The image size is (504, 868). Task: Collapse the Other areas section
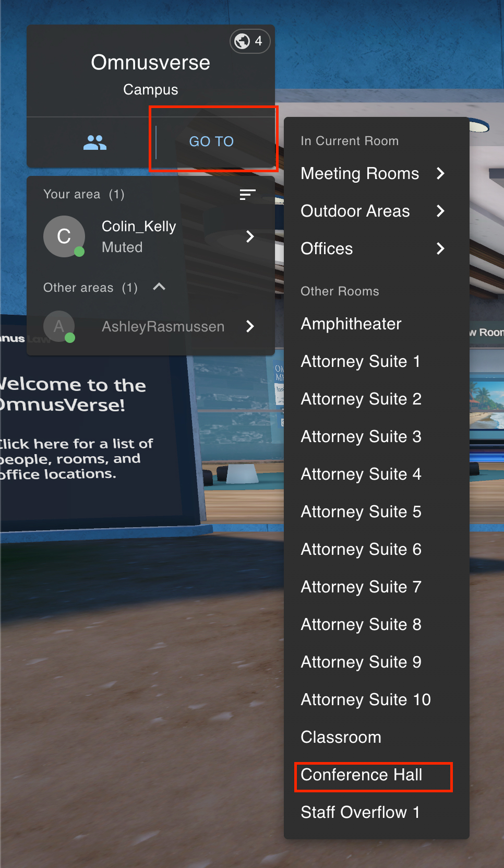159,287
